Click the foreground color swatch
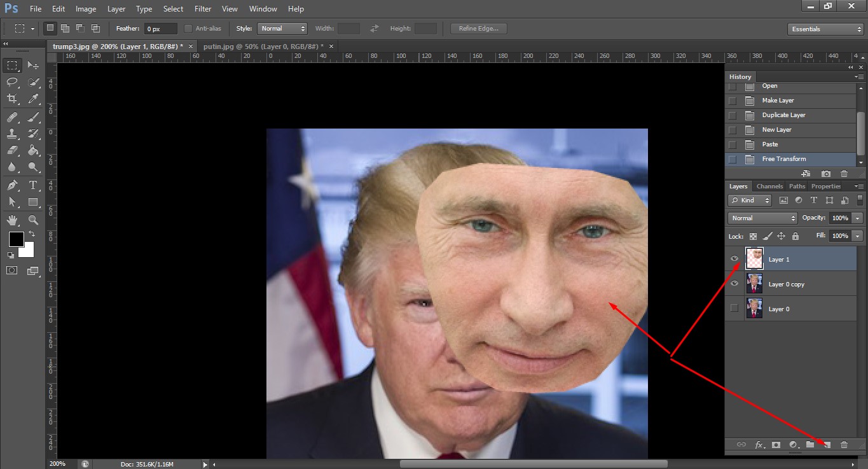Image resolution: width=868 pixels, height=469 pixels. pos(16,240)
